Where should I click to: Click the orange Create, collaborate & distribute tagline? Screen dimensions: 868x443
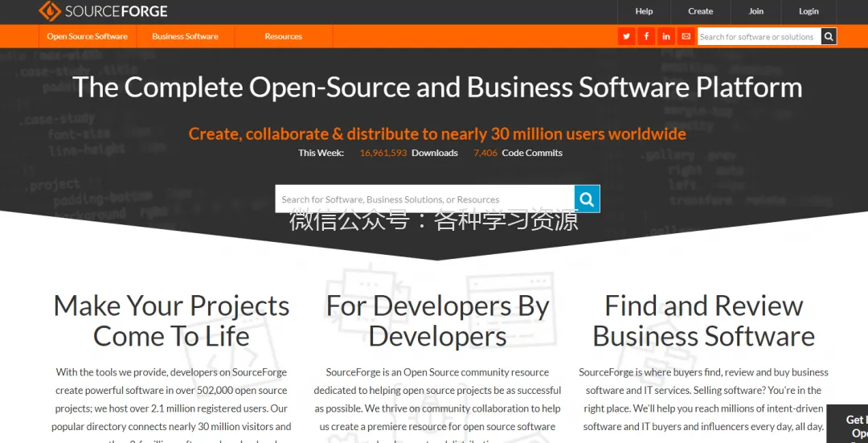point(437,133)
